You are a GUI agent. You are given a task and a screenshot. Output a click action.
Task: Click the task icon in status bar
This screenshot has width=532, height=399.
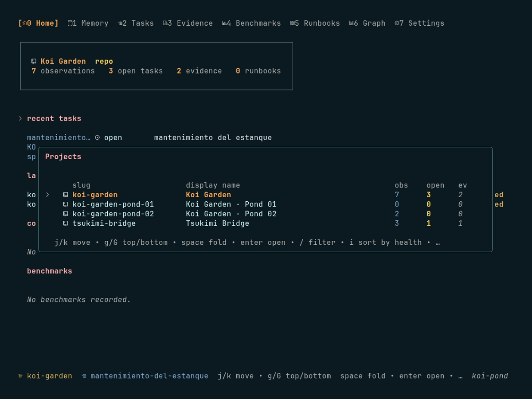84,376
